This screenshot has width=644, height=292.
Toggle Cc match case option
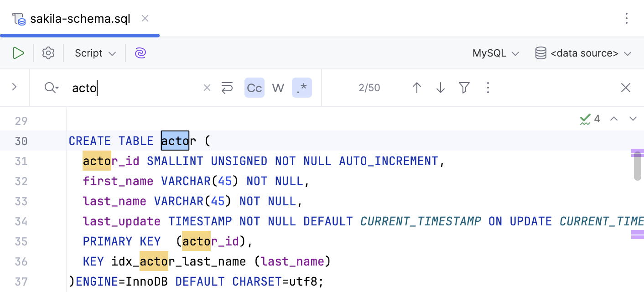(254, 87)
